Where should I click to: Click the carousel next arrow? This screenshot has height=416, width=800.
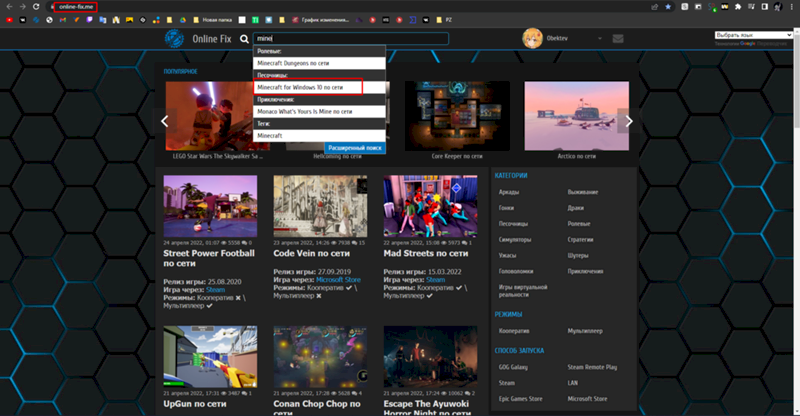click(629, 121)
